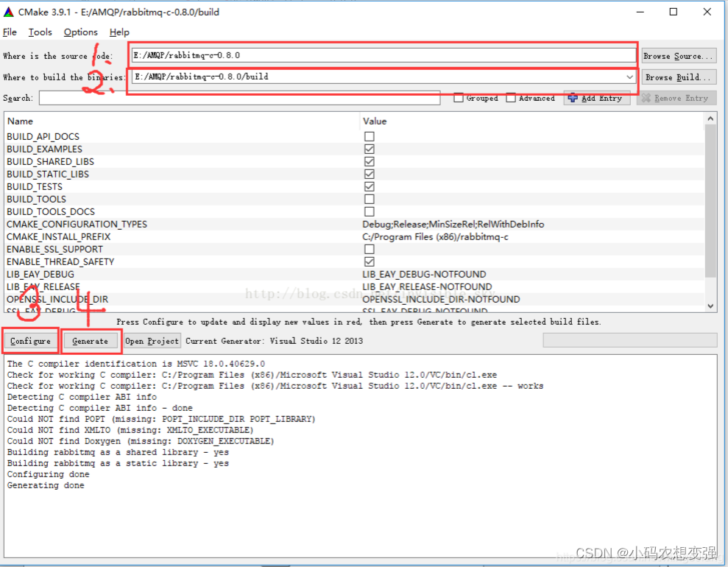Open the Help menu
Screen dimensions: 728x567
(x=119, y=32)
